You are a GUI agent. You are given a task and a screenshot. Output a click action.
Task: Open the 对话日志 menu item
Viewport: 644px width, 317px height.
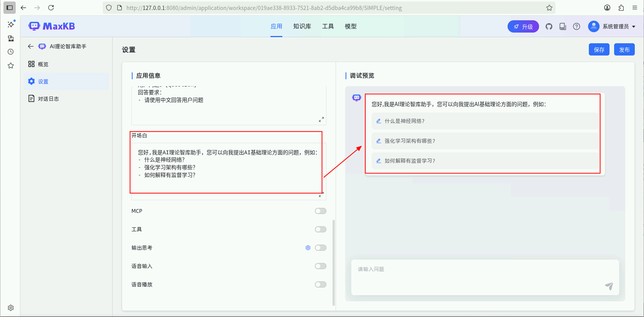coord(48,99)
